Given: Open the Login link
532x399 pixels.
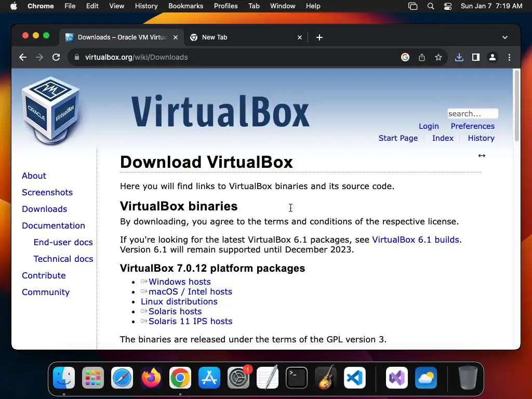Looking at the screenshot, I should click(429, 126).
